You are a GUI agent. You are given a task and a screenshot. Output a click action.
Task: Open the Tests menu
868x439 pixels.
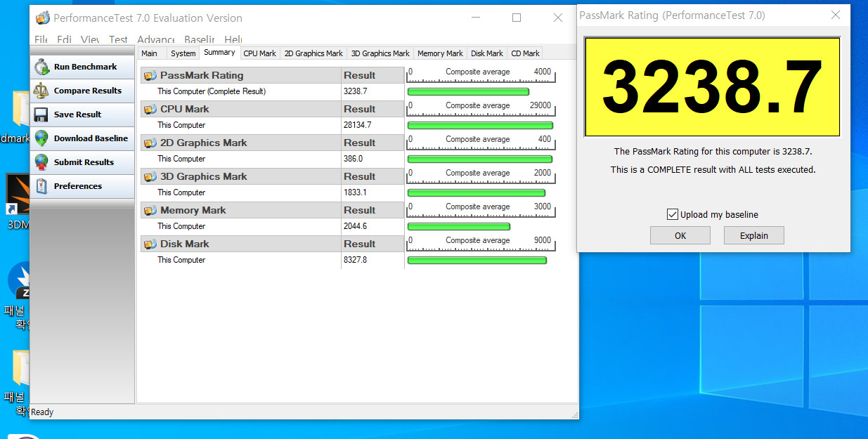coord(118,40)
